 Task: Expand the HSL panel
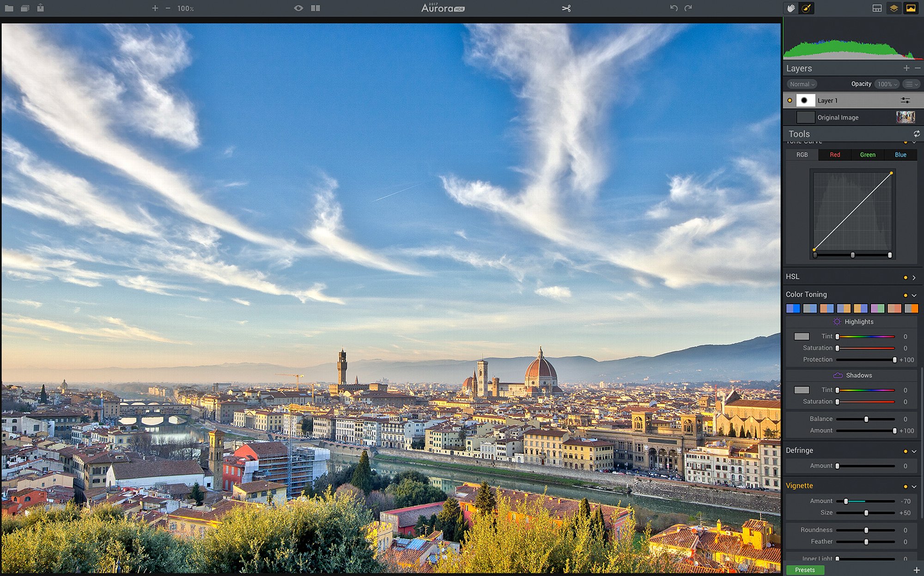pyautogui.click(x=914, y=277)
